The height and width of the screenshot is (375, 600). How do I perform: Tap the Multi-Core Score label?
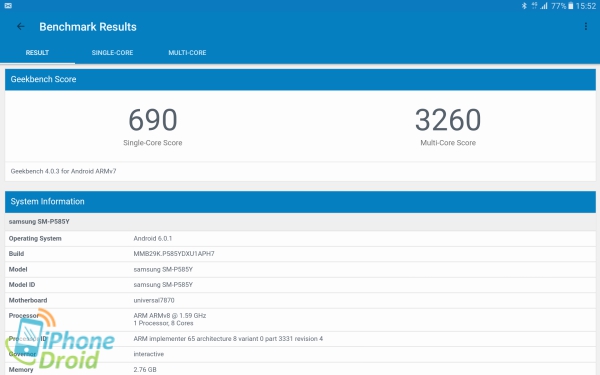click(448, 143)
